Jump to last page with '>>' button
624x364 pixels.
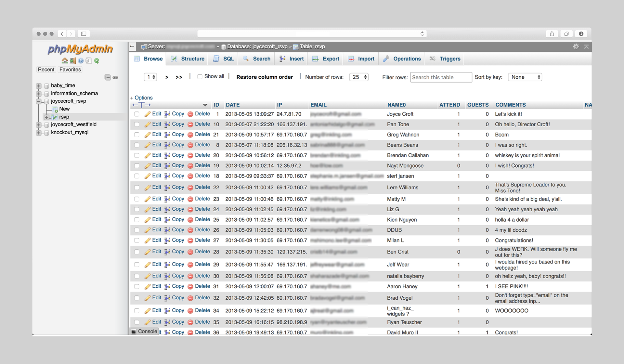pyautogui.click(x=179, y=77)
